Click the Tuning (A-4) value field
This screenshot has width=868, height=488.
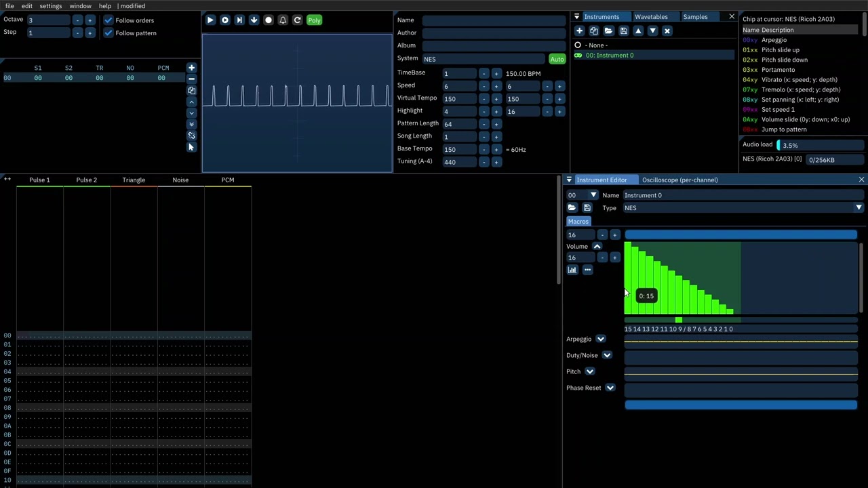coord(458,162)
